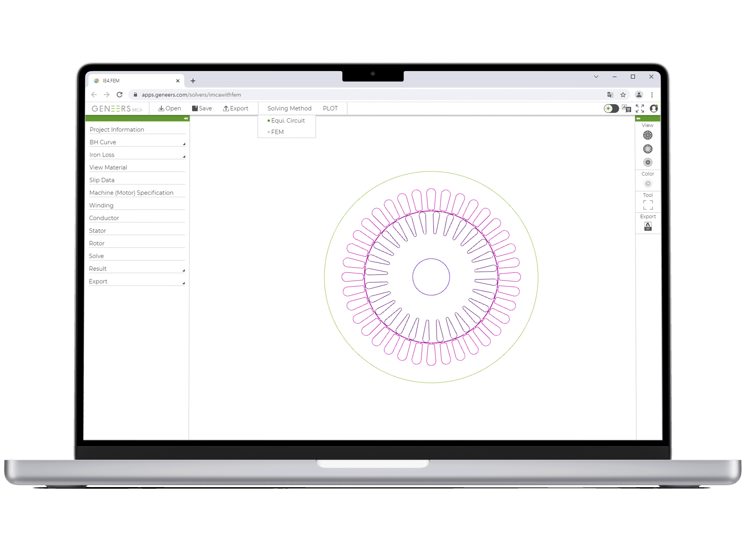Click the motor shaft circle in drawing

pyautogui.click(x=431, y=277)
